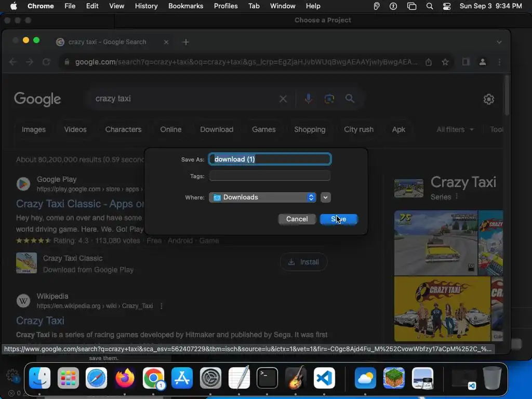532x399 pixels.
Task: Open Crazy Taxi characters poster image
Action: tap(442, 309)
